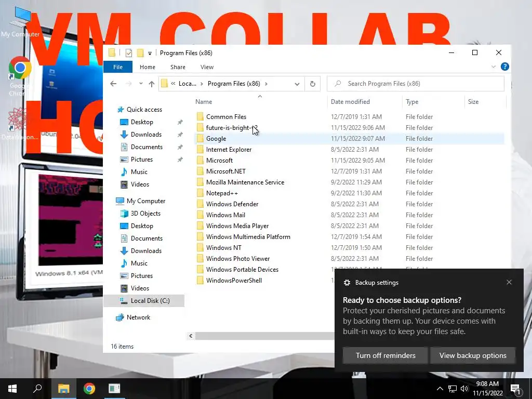Select the future-is-bright folder
This screenshot has width=532, height=399.
coord(232,128)
